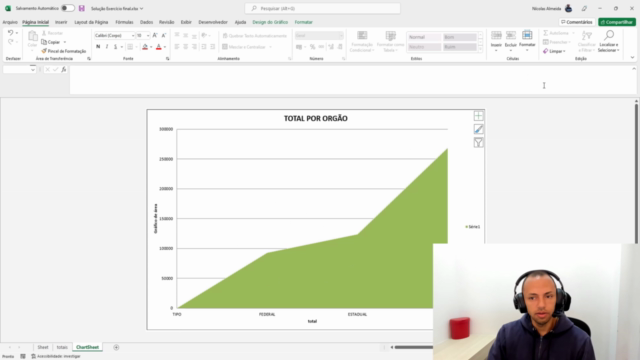
Task: Add a new sheet with plus icon
Action: 116,347
